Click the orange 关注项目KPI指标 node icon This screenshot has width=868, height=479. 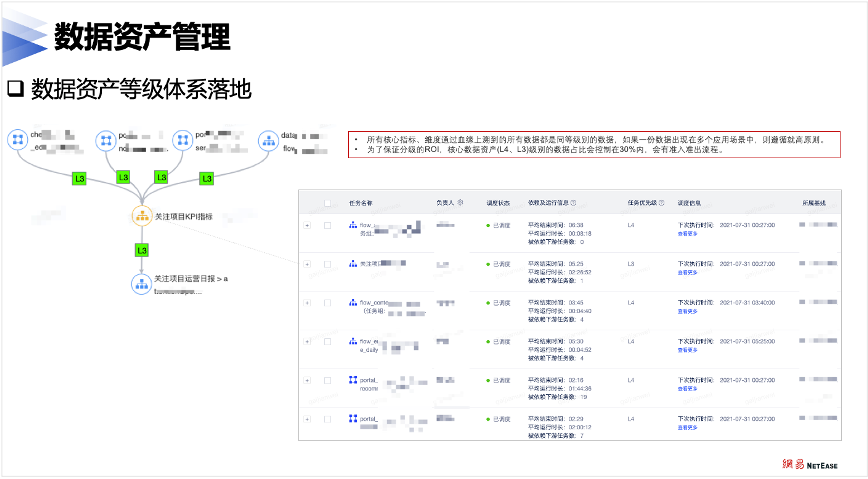click(142, 216)
